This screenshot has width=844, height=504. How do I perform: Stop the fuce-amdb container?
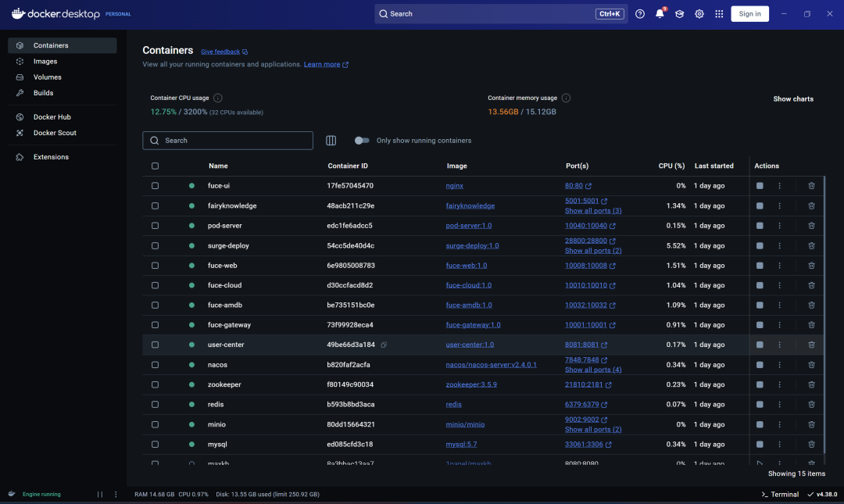(x=760, y=305)
